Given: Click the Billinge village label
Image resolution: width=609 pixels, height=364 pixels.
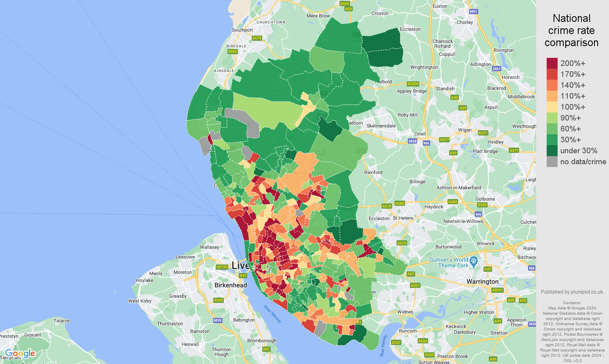Looking at the screenshot, I should (417, 182).
